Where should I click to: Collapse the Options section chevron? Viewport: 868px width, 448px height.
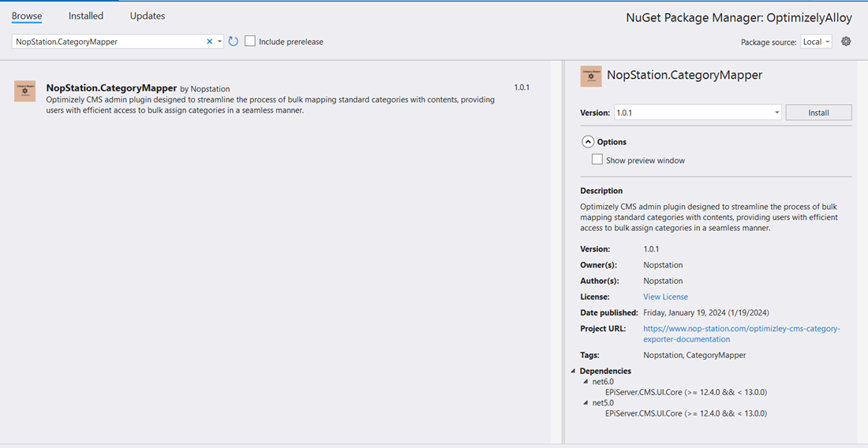587,142
